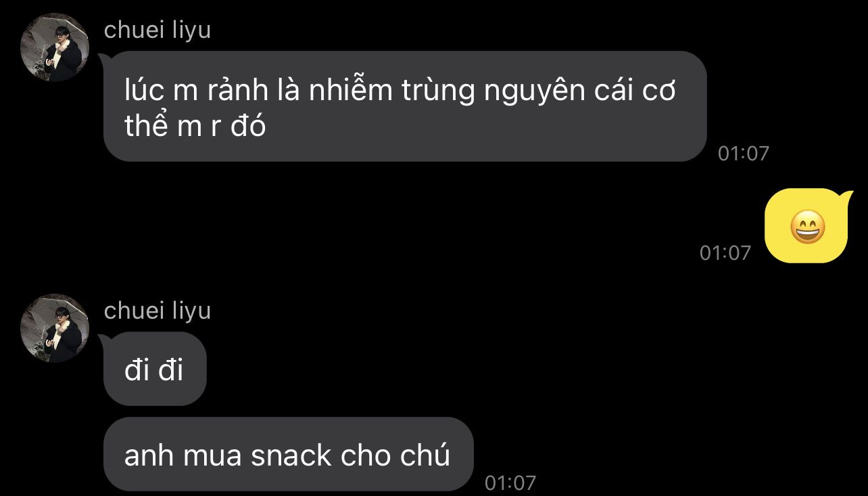Tap the sender name above "đi đi"
Image resolution: width=868 pixels, height=496 pixels.
click(158, 311)
